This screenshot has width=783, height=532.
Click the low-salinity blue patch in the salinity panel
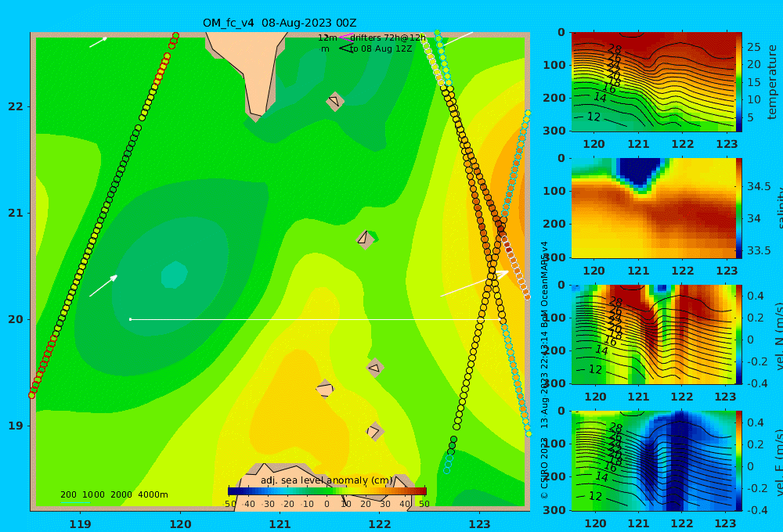(x=639, y=172)
